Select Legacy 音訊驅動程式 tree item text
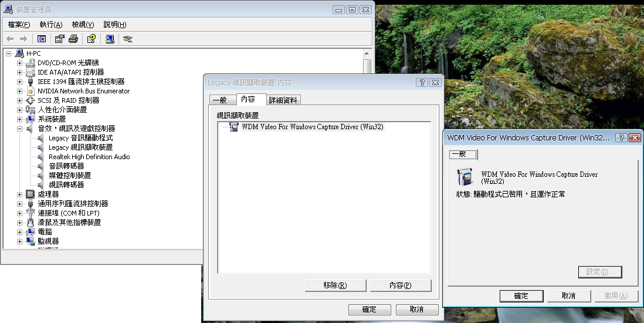Viewport: 644px width, 323px height. (x=80, y=138)
